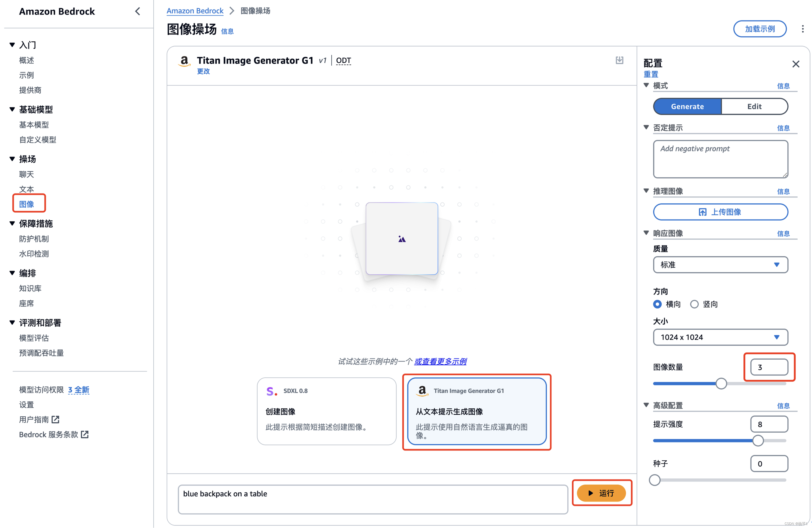Select the 横向 orientation radio button

point(657,304)
